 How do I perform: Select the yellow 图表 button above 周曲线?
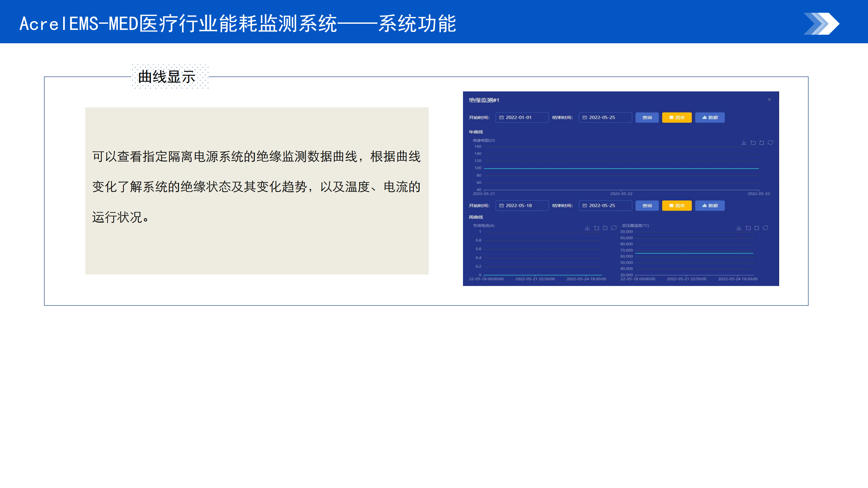(677, 205)
